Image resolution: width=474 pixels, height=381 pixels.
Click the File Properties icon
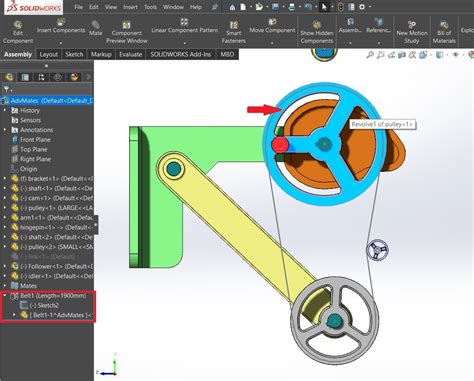tap(351, 7)
